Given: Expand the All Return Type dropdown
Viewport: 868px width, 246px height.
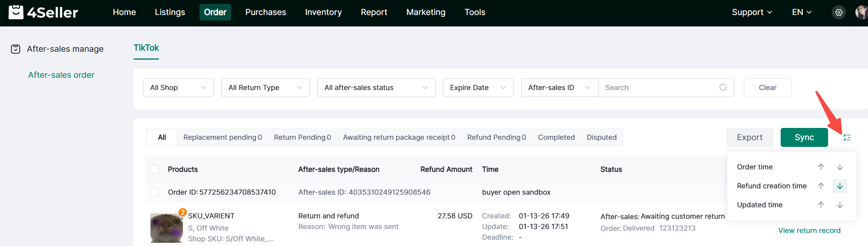Looking at the screenshot, I should tap(265, 88).
